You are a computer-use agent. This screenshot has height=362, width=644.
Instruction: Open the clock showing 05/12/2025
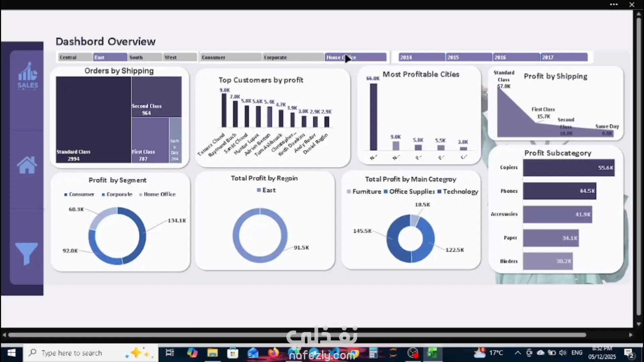coord(602,353)
